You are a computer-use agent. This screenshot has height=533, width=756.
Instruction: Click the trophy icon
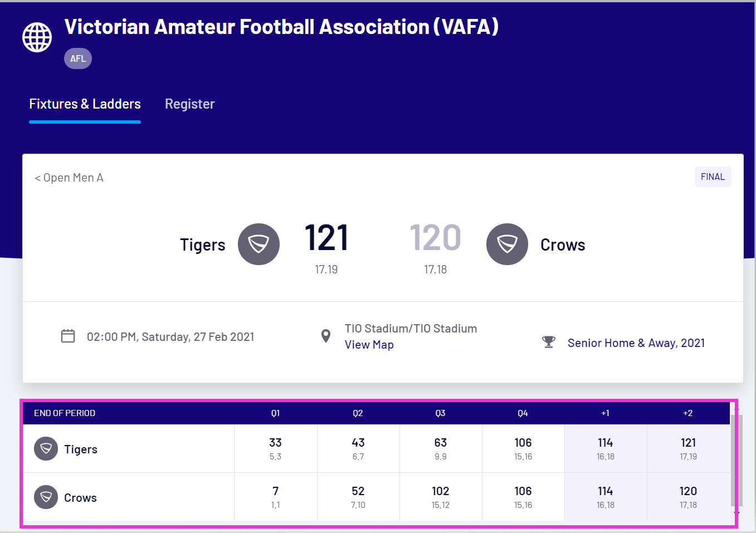pos(549,342)
